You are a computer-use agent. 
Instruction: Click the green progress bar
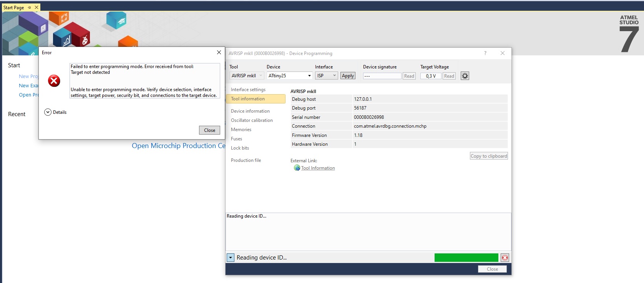pyautogui.click(x=466, y=258)
